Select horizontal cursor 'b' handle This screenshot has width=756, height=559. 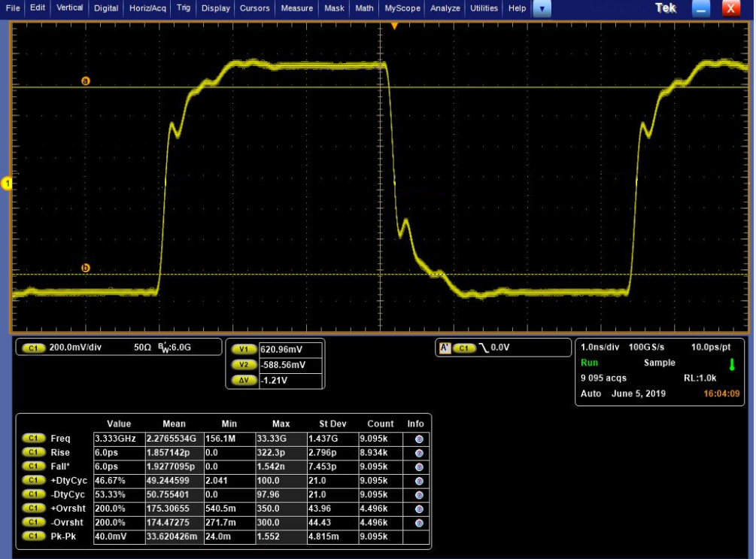(x=85, y=268)
